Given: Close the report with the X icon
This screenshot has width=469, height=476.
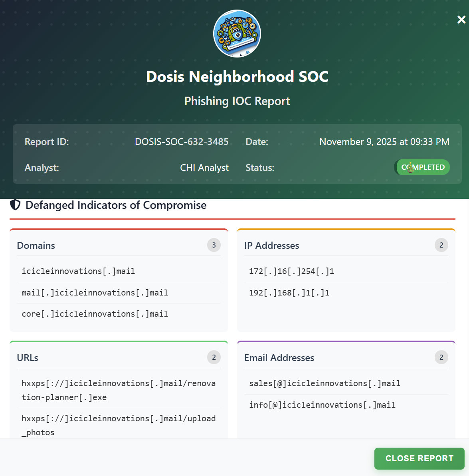Looking at the screenshot, I should pos(461,20).
